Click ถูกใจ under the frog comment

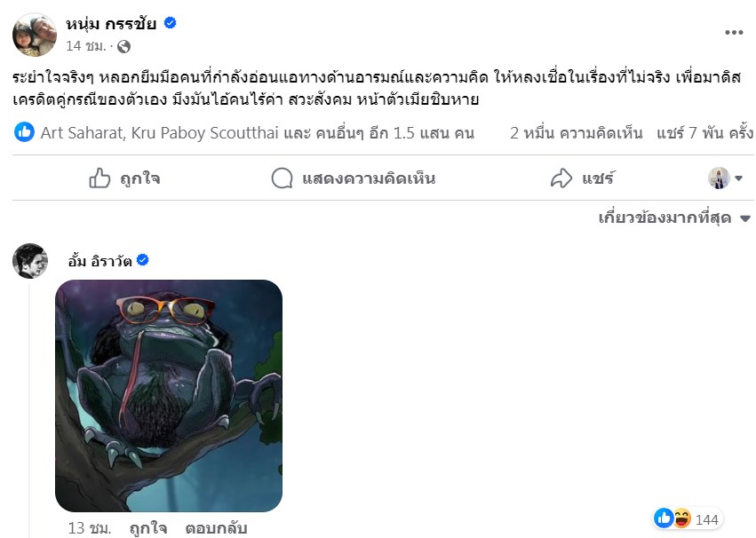pyautogui.click(x=148, y=528)
